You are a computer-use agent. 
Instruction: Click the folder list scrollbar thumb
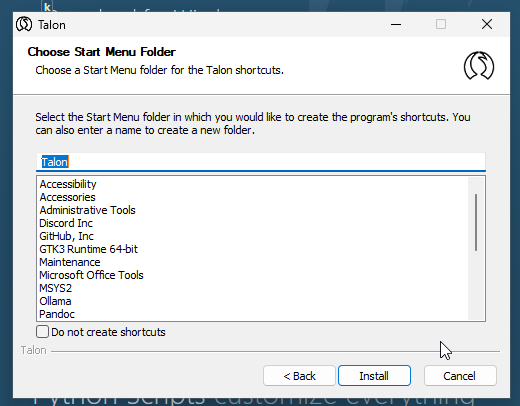(x=476, y=222)
